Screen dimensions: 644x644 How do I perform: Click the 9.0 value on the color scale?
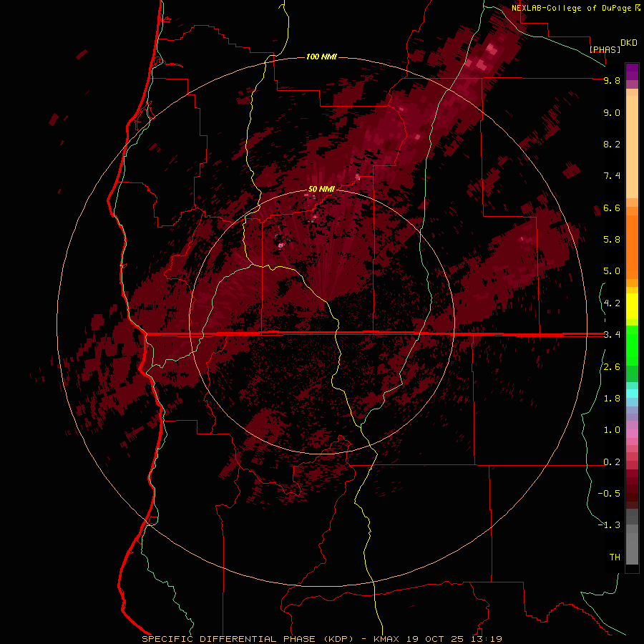pyautogui.click(x=612, y=112)
